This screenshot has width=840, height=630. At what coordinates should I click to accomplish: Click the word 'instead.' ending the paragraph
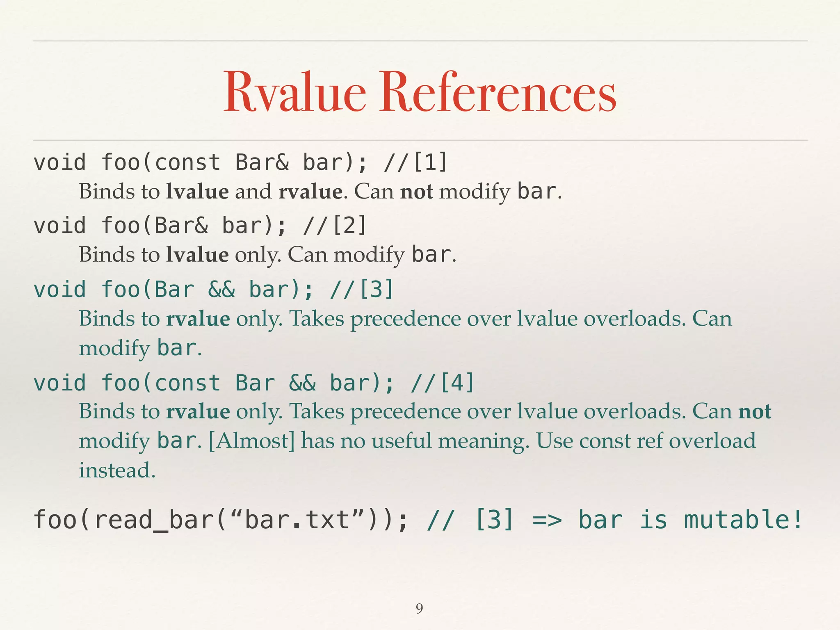click(117, 470)
